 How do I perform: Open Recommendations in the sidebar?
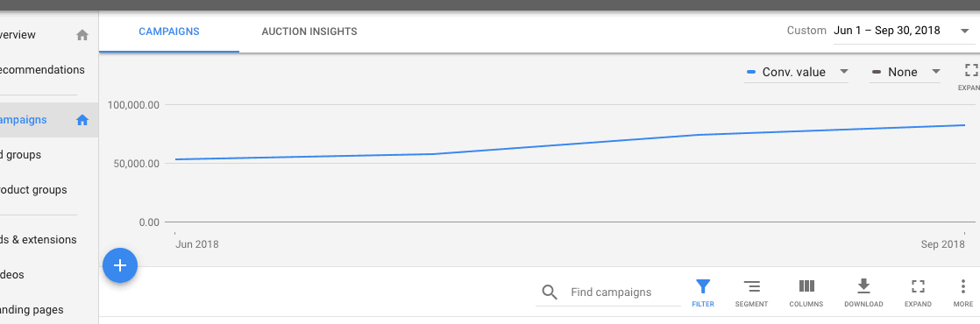[x=42, y=70]
